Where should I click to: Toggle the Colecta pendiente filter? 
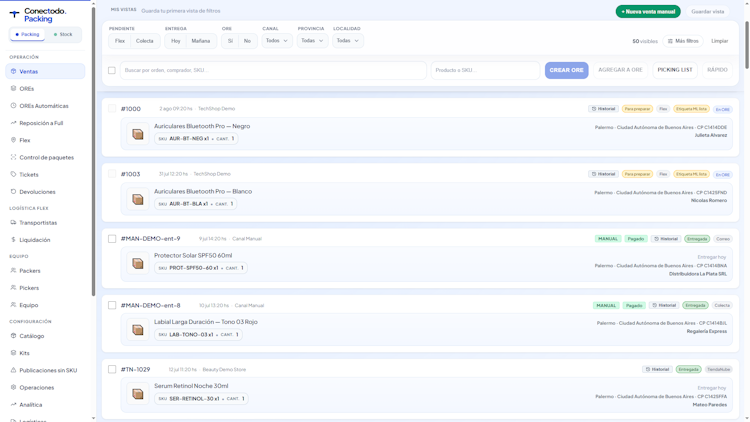tap(144, 41)
